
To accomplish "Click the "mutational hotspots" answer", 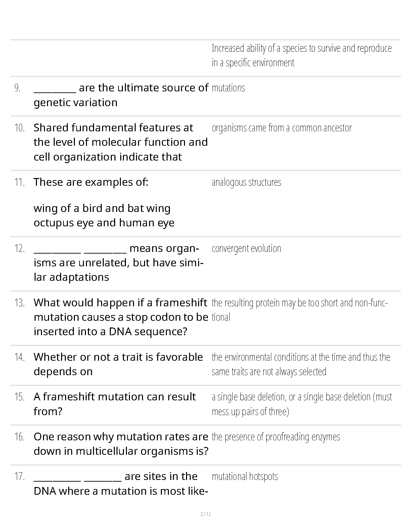I will (244, 477).
